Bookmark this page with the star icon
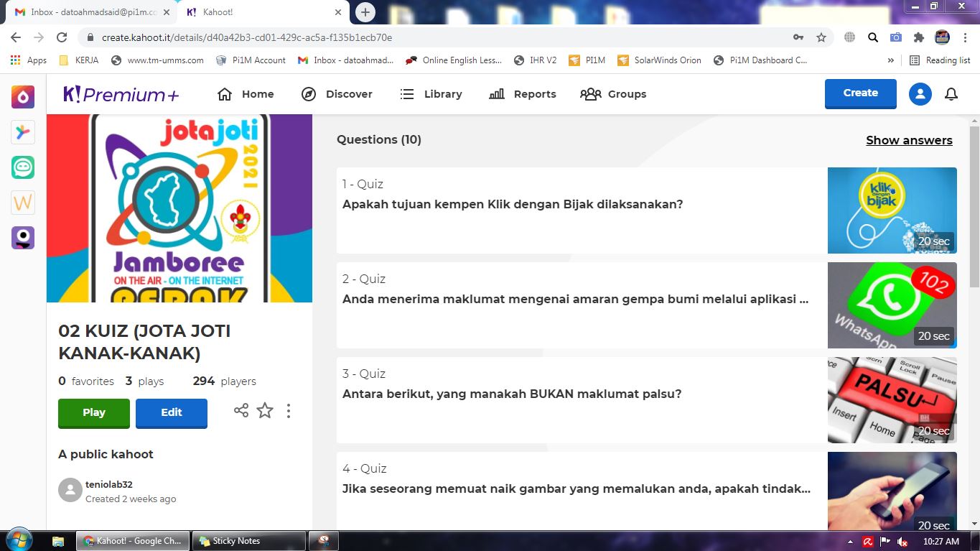 821,37
